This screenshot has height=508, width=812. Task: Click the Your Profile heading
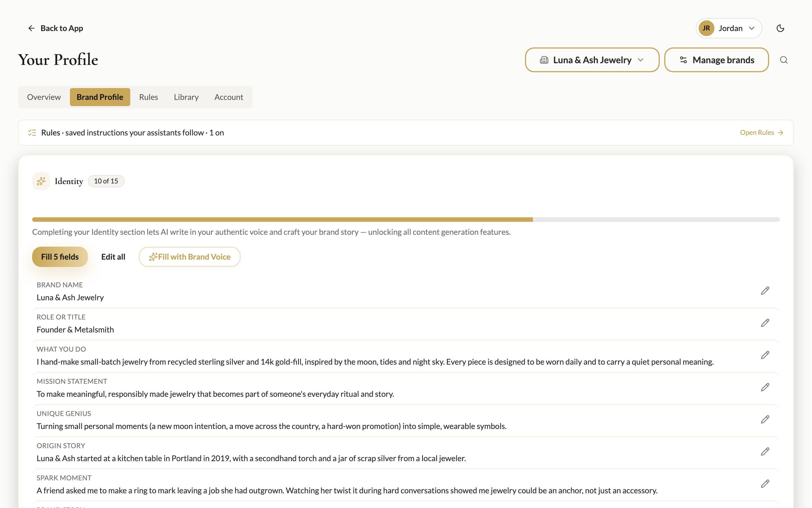[x=58, y=60]
